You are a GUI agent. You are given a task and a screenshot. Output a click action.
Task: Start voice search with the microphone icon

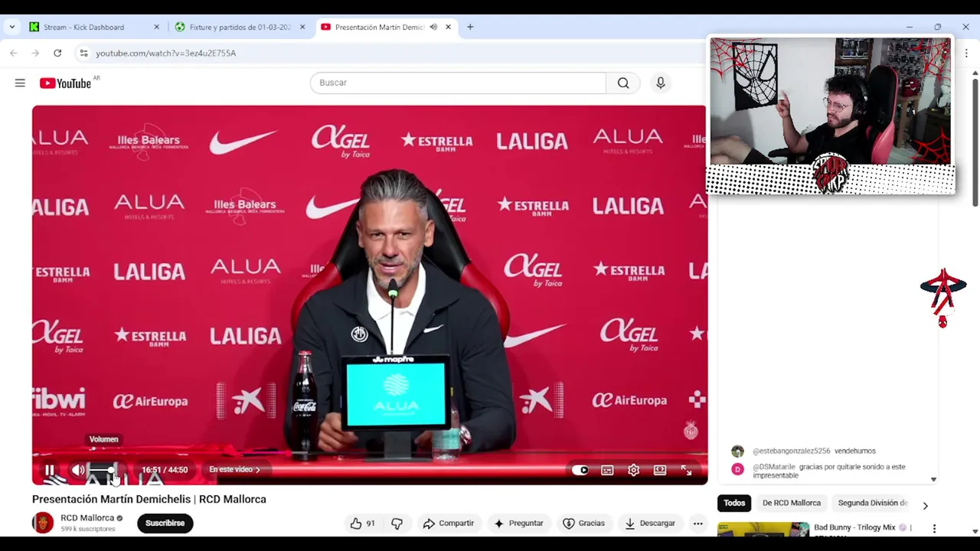point(661,83)
